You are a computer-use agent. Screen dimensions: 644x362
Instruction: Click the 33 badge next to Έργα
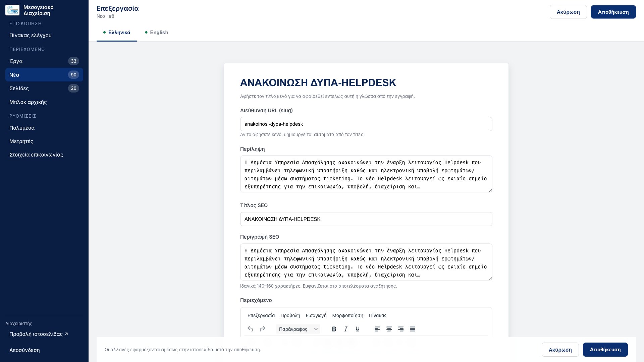73,61
